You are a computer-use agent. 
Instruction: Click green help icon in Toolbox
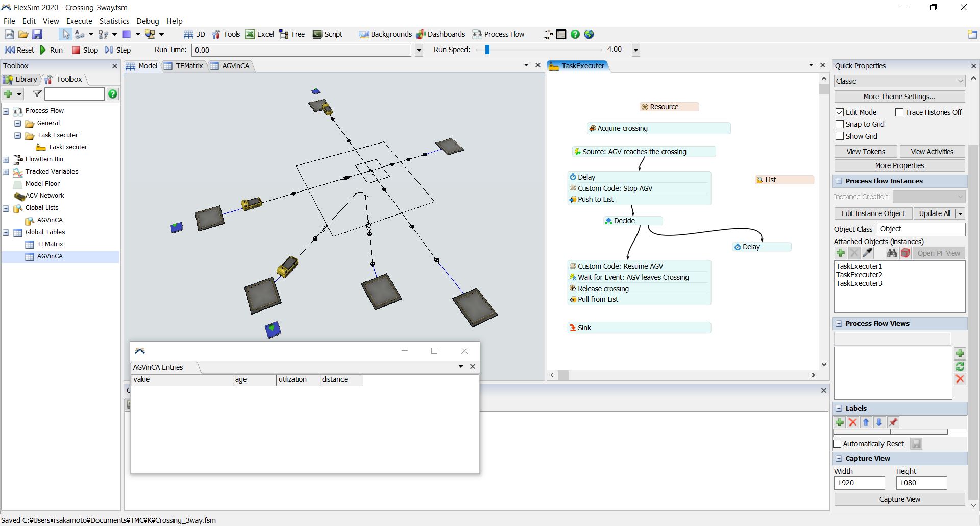point(113,94)
